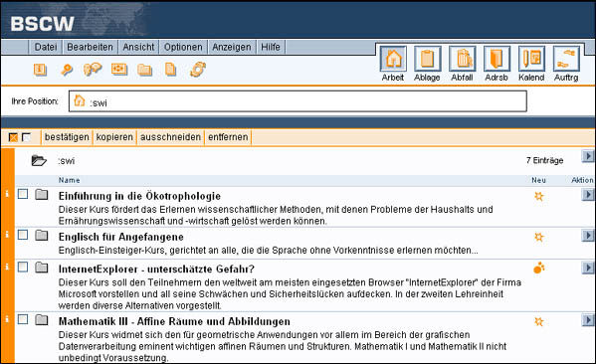The width and height of the screenshot is (596, 364).
Task: Open the Hilfe menu
Action: point(271,47)
